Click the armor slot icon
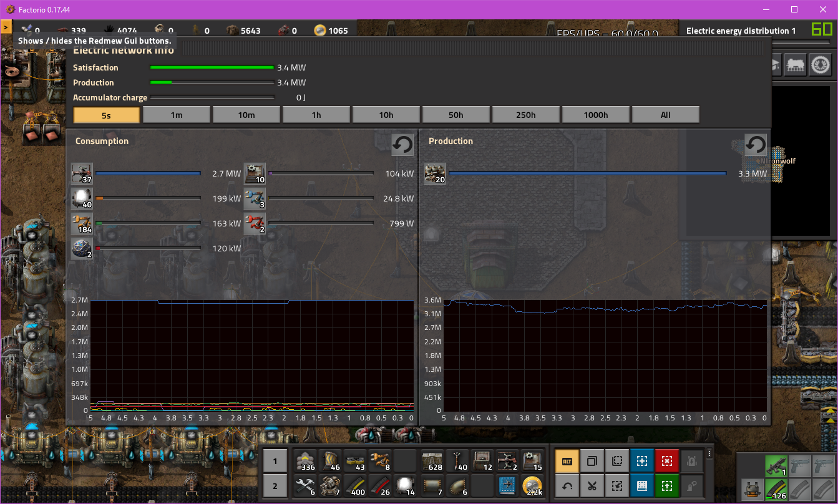This screenshot has height=504, width=838. click(x=753, y=489)
